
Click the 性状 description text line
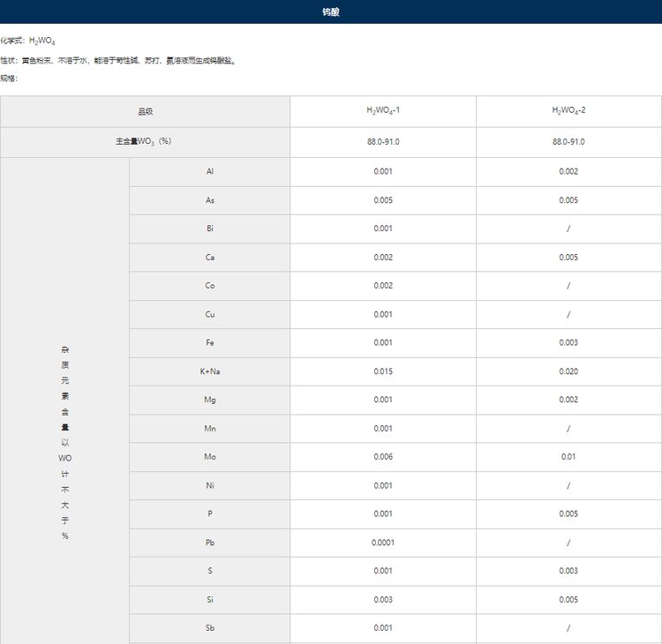pyautogui.click(x=117, y=61)
